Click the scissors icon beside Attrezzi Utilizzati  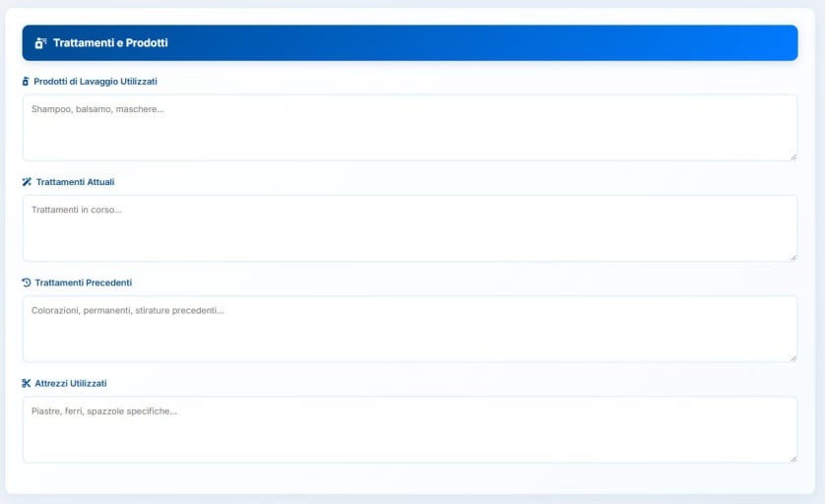[x=27, y=383]
